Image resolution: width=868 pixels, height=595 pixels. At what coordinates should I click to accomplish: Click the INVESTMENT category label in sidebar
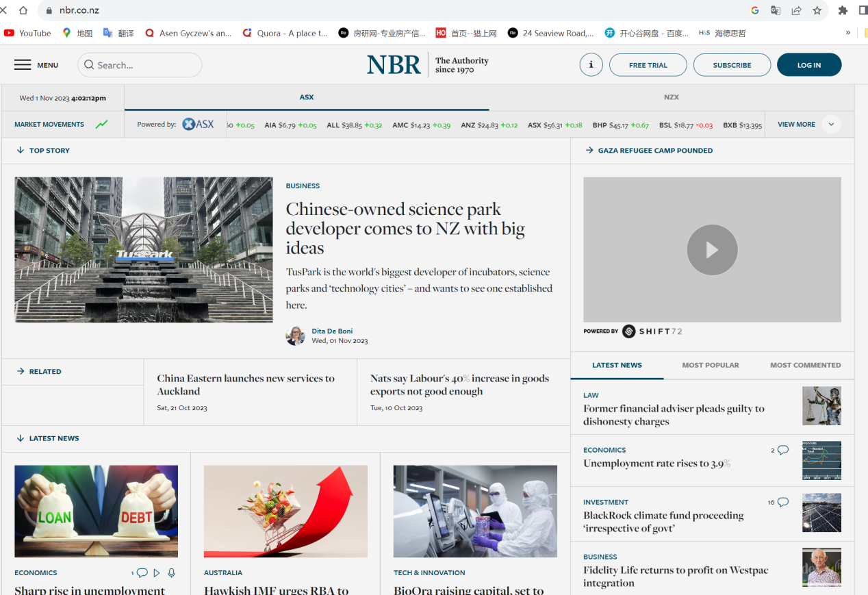[x=606, y=503]
